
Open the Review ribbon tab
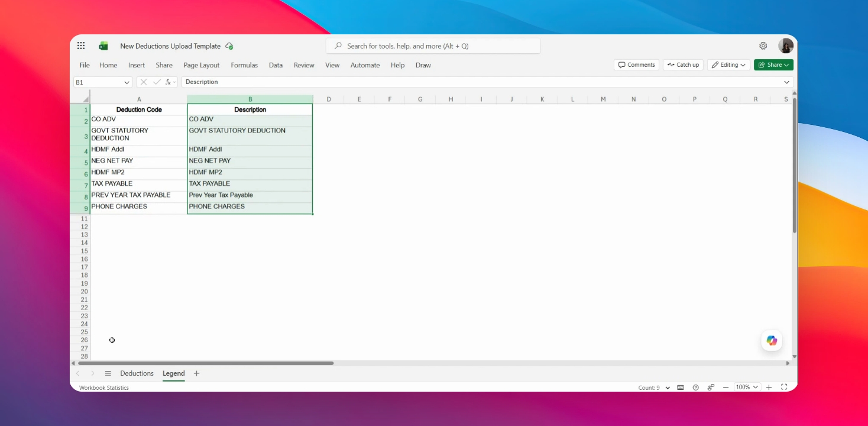(x=304, y=65)
